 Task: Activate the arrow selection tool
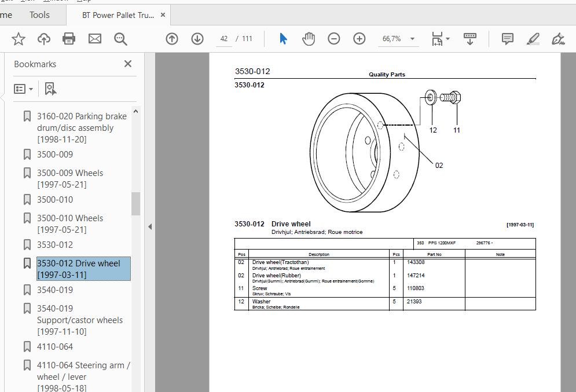(x=283, y=39)
